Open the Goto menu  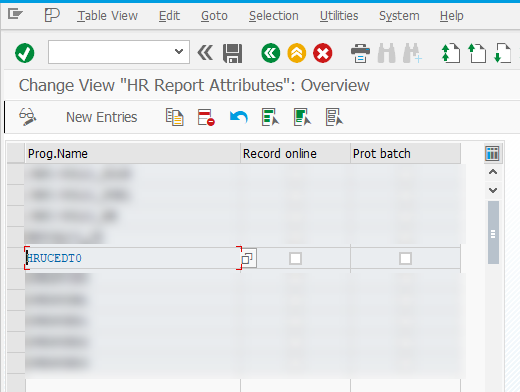(x=214, y=16)
